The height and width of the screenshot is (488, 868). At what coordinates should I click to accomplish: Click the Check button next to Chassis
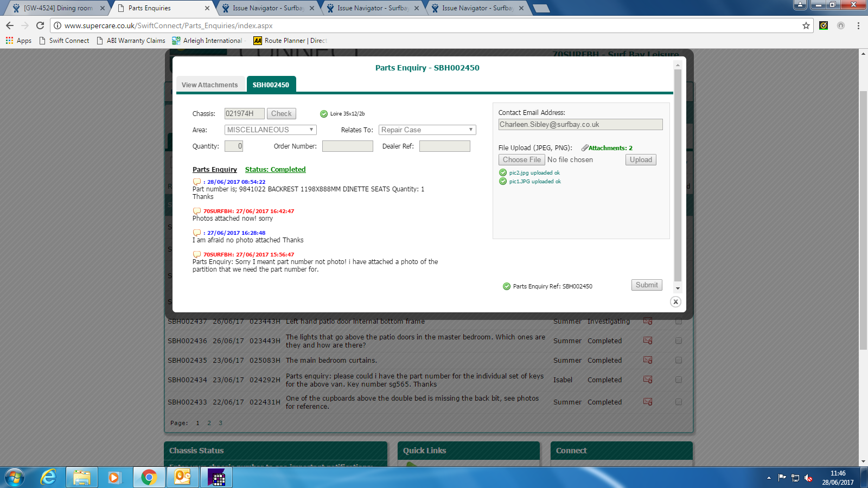[282, 114]
